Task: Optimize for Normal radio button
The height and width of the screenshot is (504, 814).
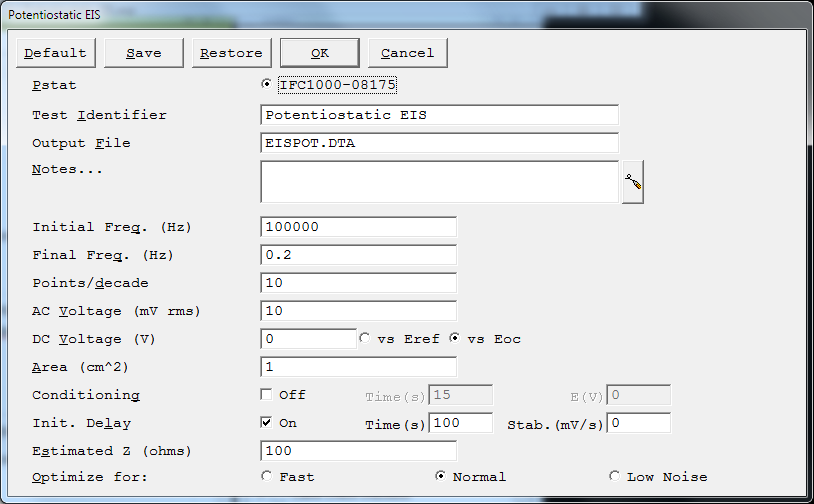Action: click(x=440, y=476)
